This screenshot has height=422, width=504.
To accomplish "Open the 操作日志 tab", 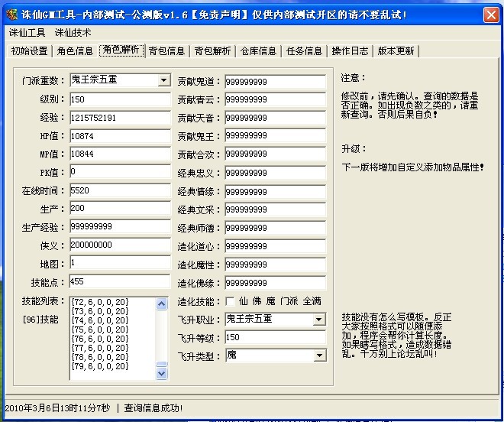I will click(x=350, y=51).
